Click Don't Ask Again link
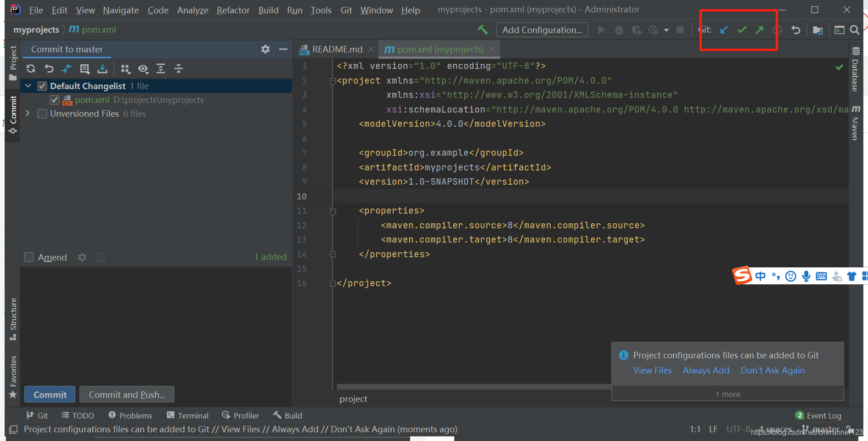 (x=772, y=370)
